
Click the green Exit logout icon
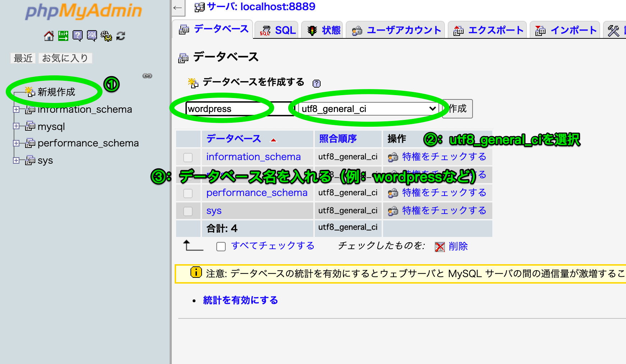63,36
